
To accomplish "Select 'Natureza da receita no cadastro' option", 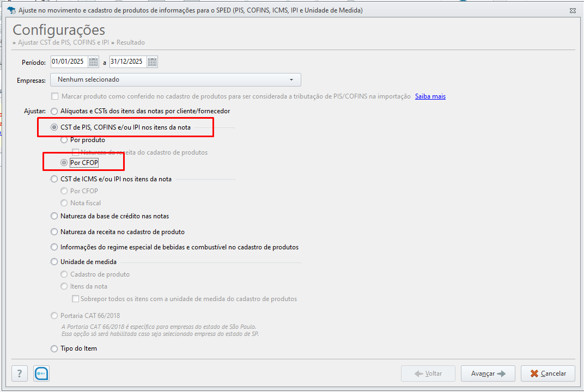I will [x=54, y=232].
